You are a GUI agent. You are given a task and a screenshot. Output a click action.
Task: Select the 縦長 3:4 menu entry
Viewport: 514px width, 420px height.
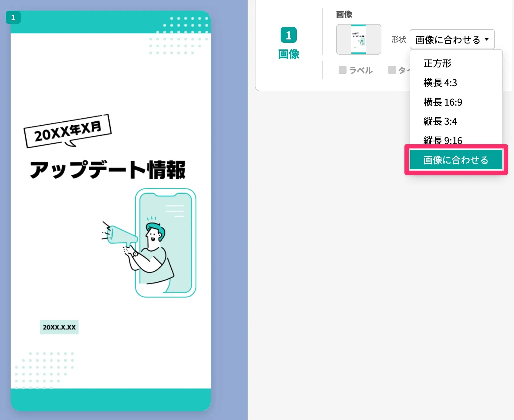coord(440,121)
